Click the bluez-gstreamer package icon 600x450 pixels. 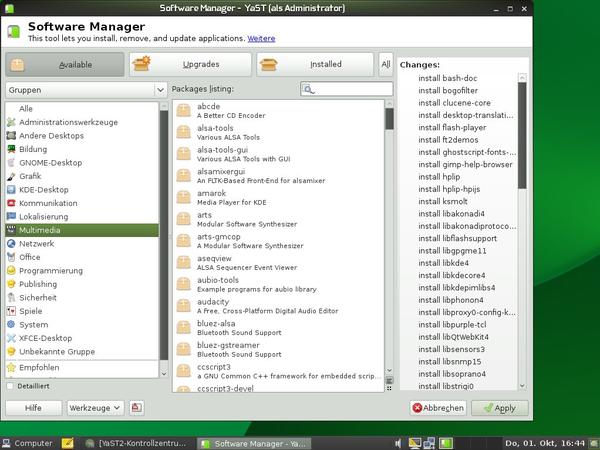click(184, 349)
